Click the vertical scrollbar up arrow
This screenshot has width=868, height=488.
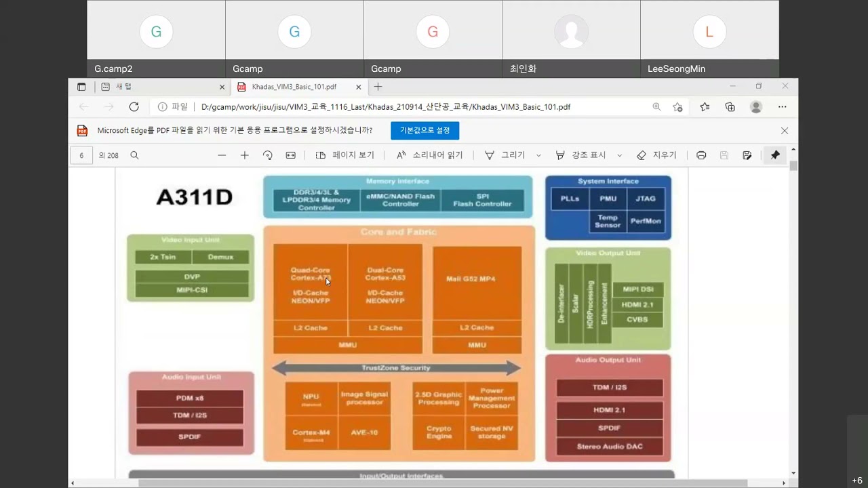pos(793,149)
